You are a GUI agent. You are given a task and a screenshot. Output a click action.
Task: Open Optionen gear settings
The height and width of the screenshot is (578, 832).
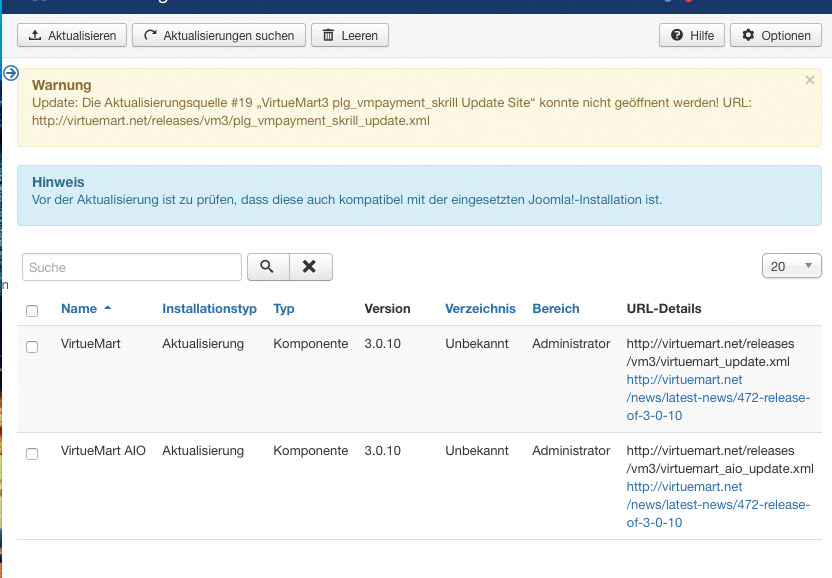(x=776, y=35)
